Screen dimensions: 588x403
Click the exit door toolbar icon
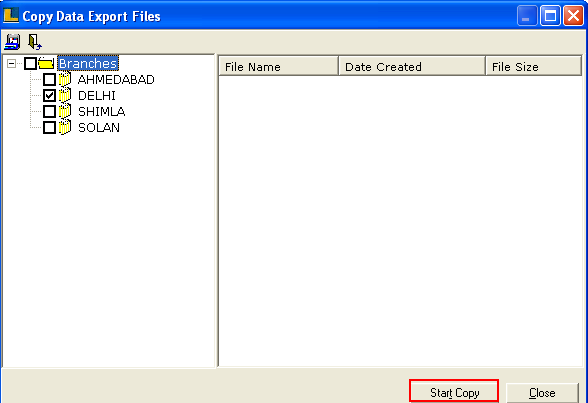(x=35, y=42)
